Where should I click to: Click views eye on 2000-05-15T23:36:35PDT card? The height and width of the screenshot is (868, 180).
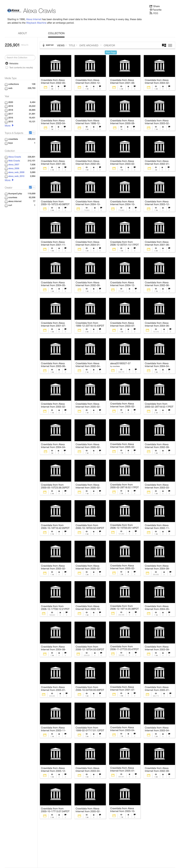[x=52, y=491]
